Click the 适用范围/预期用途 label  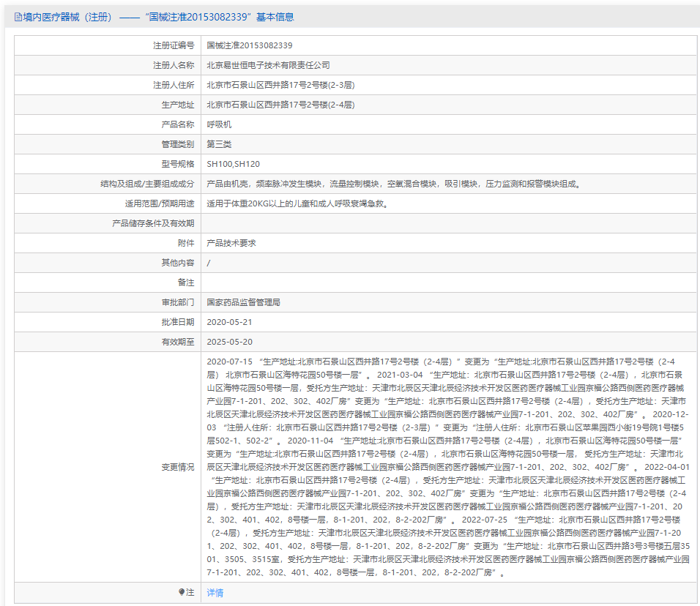[x=160, y=203]
